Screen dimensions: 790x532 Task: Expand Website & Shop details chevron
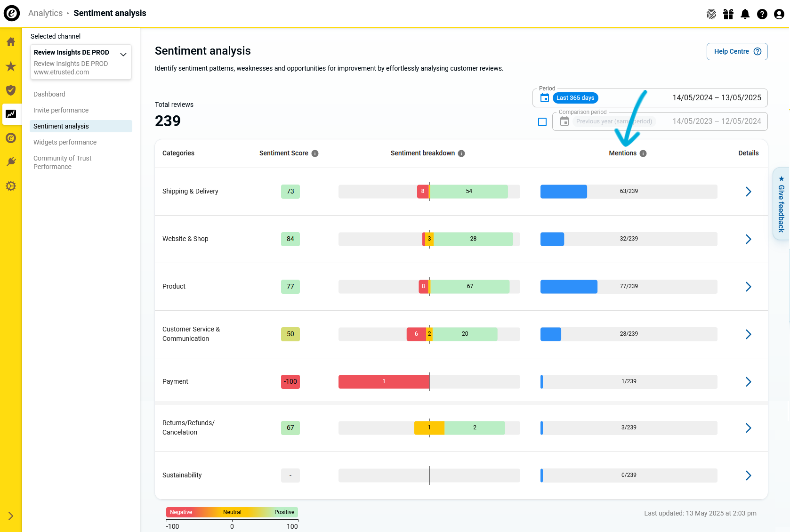click(749, 239)
